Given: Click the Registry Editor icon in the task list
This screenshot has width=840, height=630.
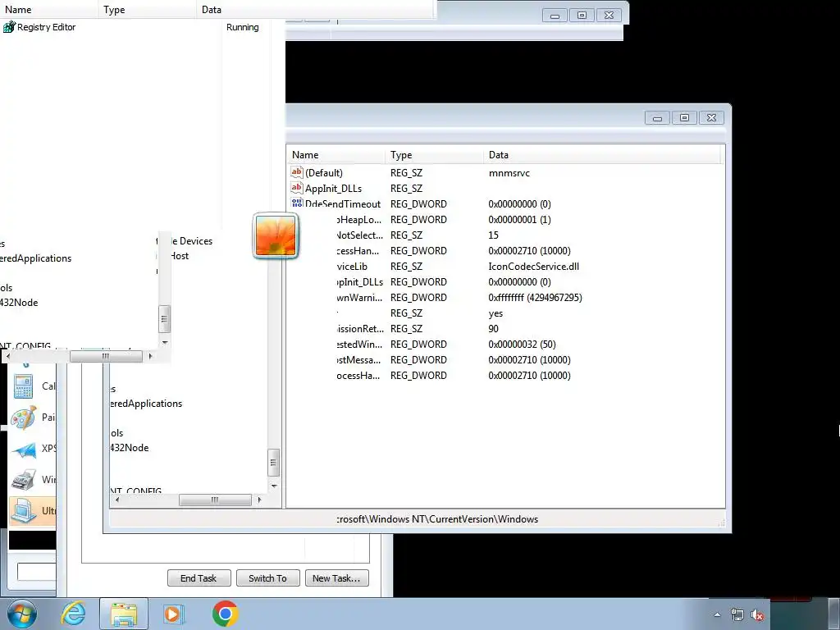Looking at the screenshot, I should (x=8, y=27).
